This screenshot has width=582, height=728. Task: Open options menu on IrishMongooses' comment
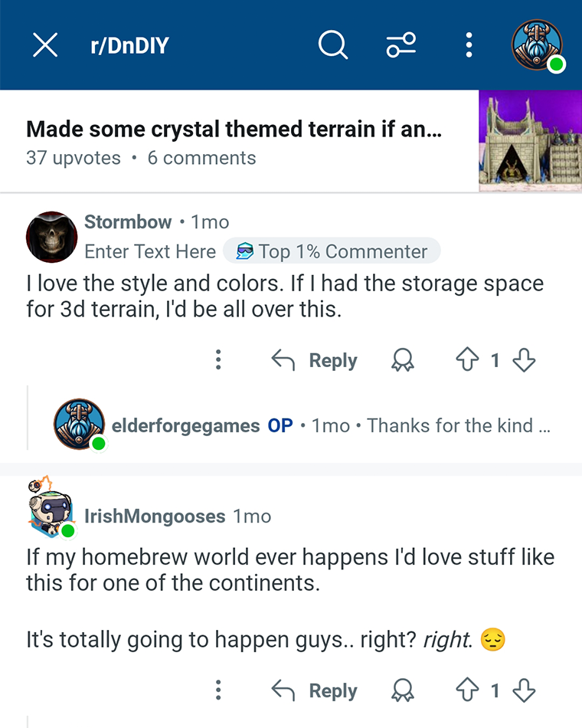click(218, 690)
